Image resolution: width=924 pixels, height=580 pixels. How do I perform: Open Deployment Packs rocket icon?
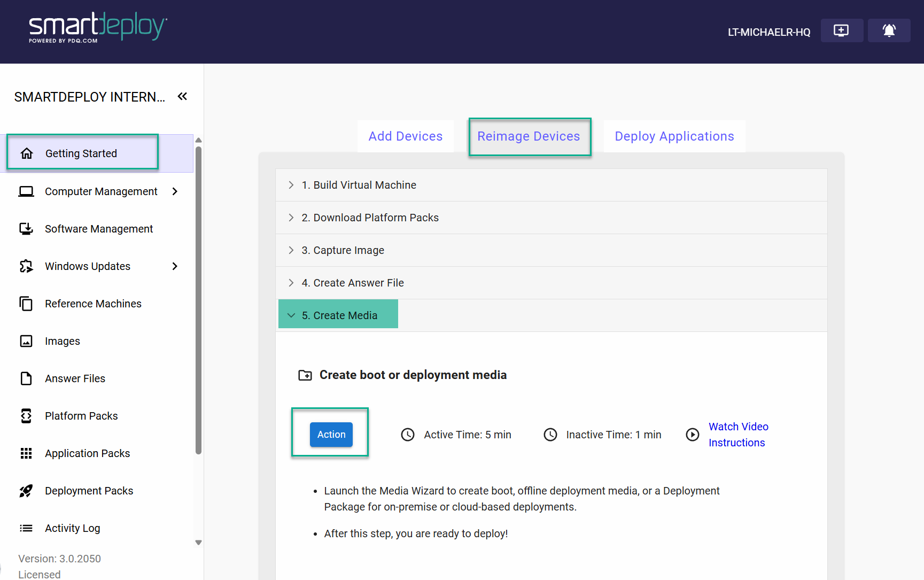coord(26,491)
